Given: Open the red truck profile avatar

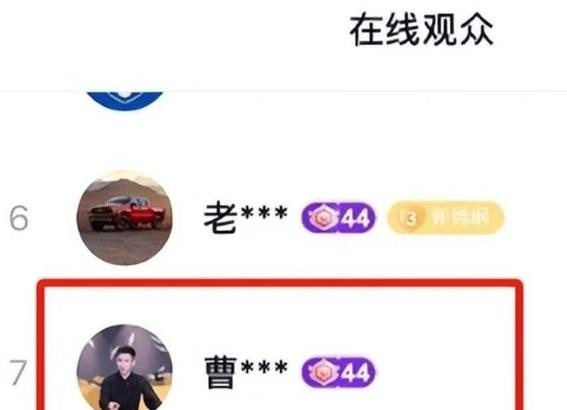Looking at the screenshot, I should point(124,218).
